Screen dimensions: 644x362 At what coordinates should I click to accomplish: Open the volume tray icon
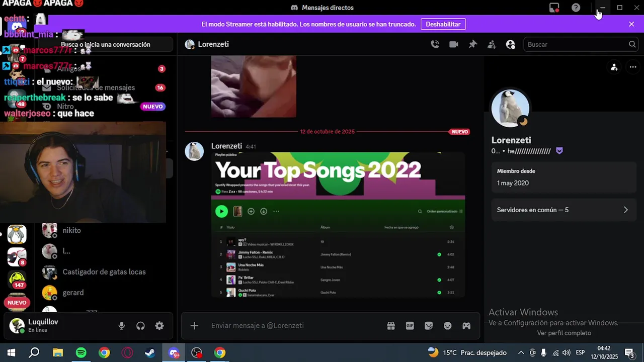click(567, 352)
